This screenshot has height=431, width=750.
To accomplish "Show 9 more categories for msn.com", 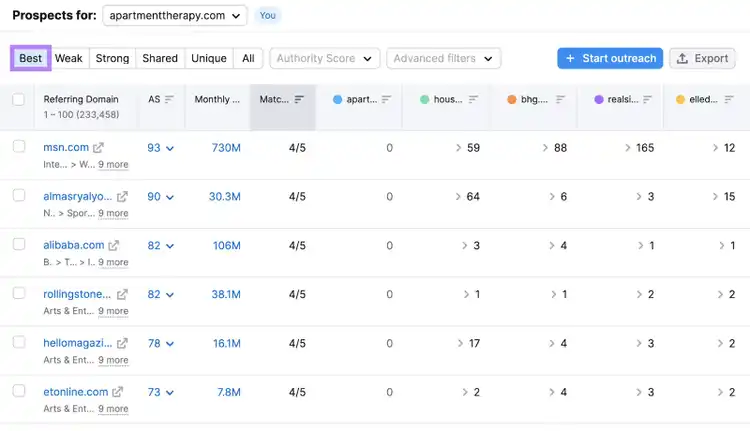I will click(113, 165).
